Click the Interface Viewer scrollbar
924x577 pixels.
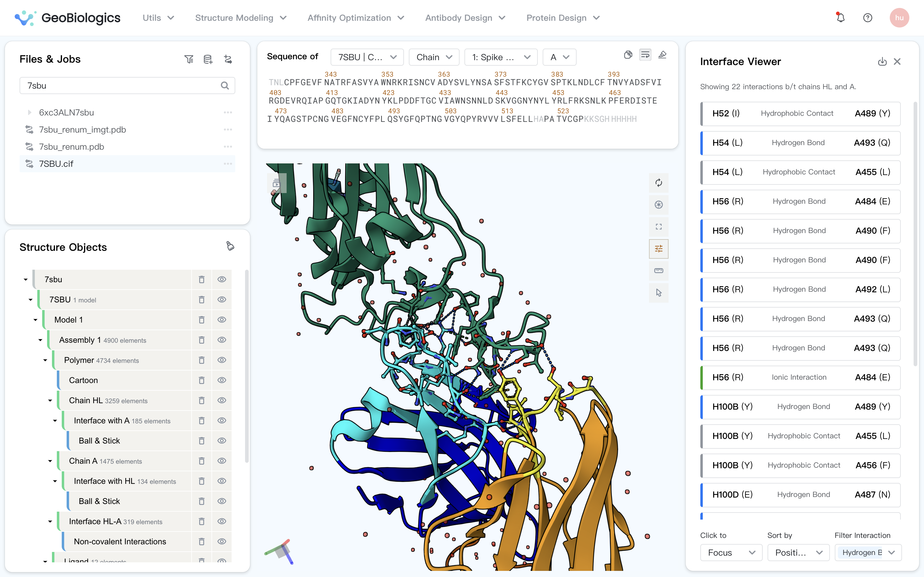tap(915, 234)
